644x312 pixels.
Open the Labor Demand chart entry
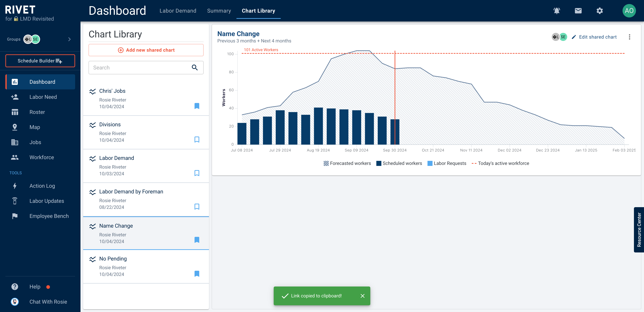(146, 166)
